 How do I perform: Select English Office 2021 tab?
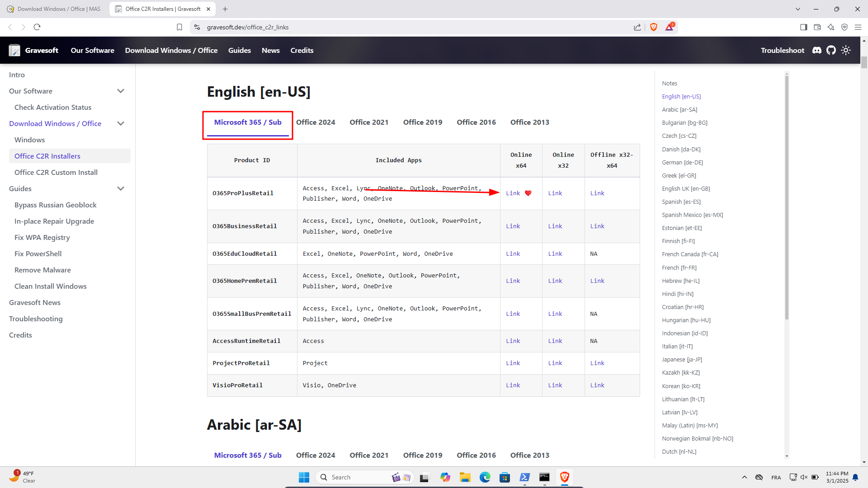pyautogui.click(x=369, y=122)
